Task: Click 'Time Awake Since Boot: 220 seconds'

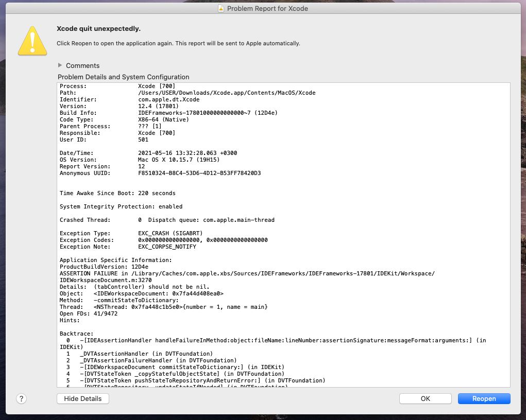Action: click(x=117, y=194)
